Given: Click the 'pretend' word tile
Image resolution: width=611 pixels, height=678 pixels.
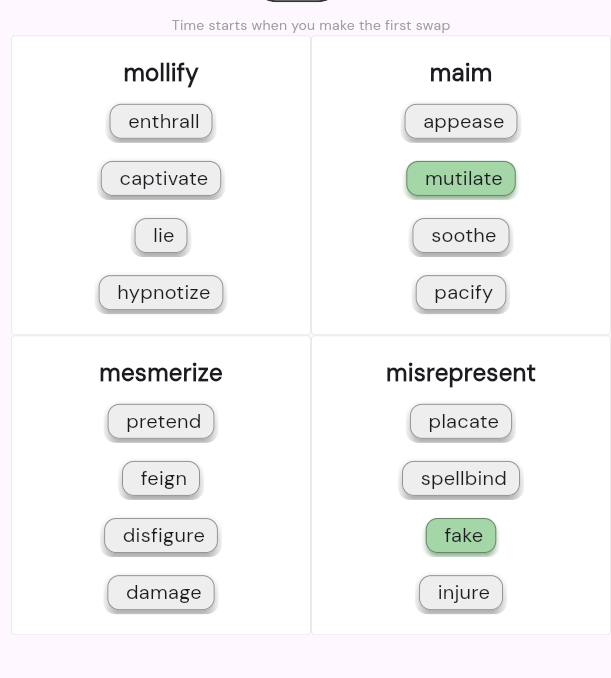Looking at the screenshot, I should tap(161, 422).
